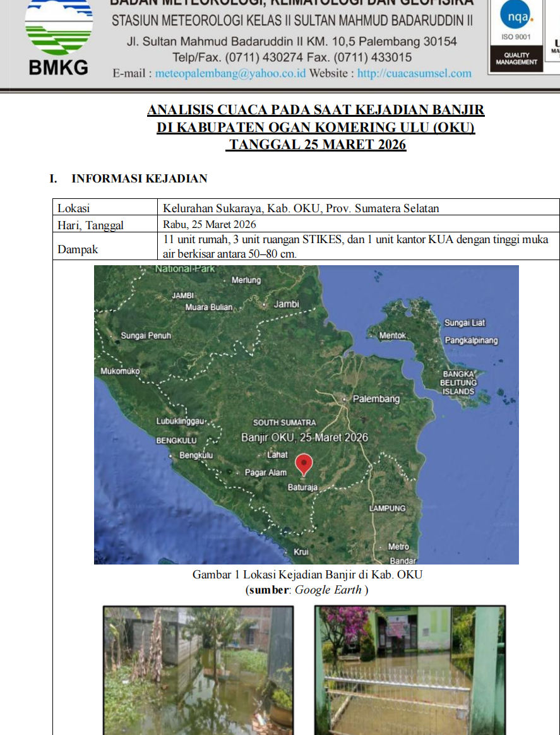Click the BMKG logo in header
The height and width of the screenshot is (735, 560).
[59, 36]
